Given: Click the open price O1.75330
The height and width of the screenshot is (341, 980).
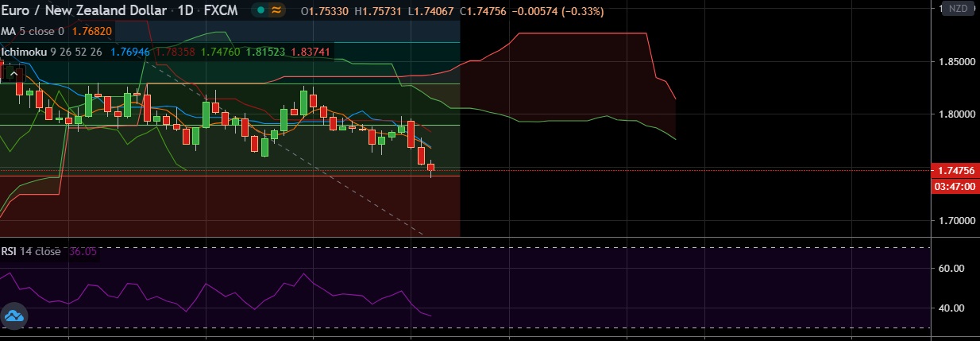Looking at the screenshot, I should [x=326, y=11].
